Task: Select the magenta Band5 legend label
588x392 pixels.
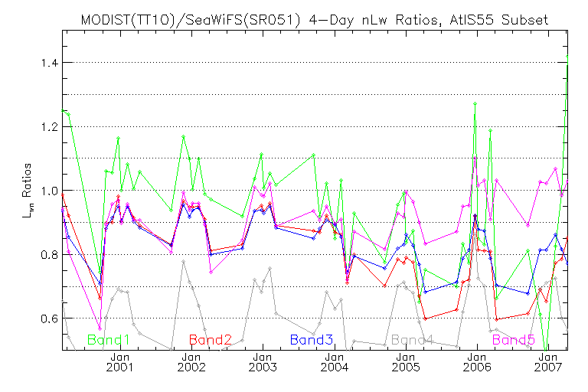Action: point(514,340)
